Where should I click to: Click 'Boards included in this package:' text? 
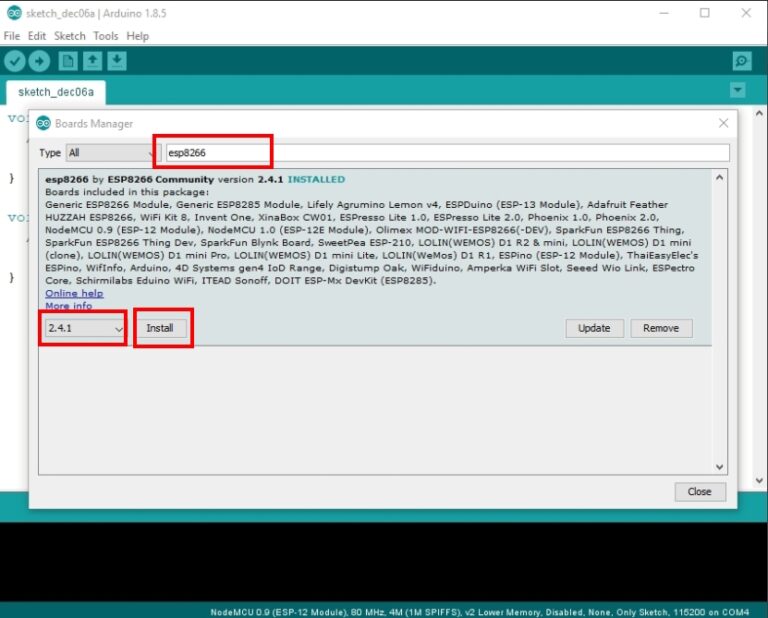(127, 192)
